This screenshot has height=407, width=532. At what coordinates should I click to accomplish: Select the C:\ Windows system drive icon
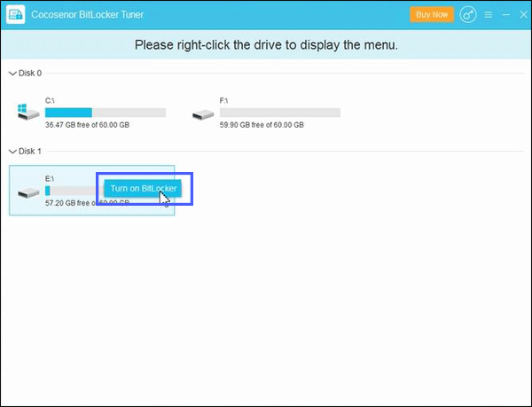[28, 112]
